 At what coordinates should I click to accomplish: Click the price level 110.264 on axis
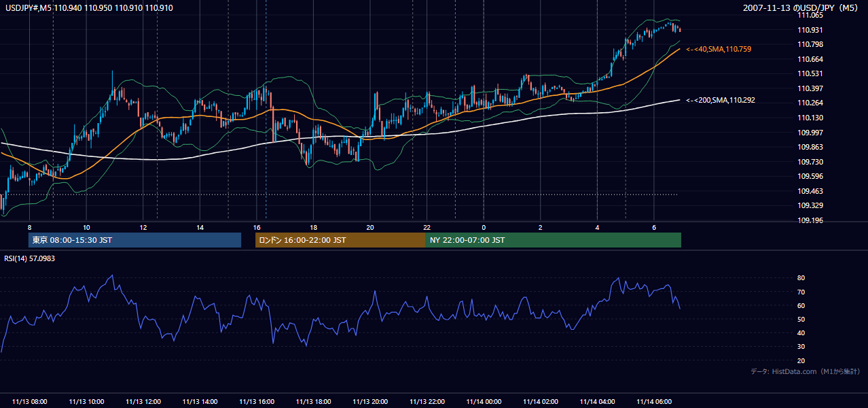[810, 103]
